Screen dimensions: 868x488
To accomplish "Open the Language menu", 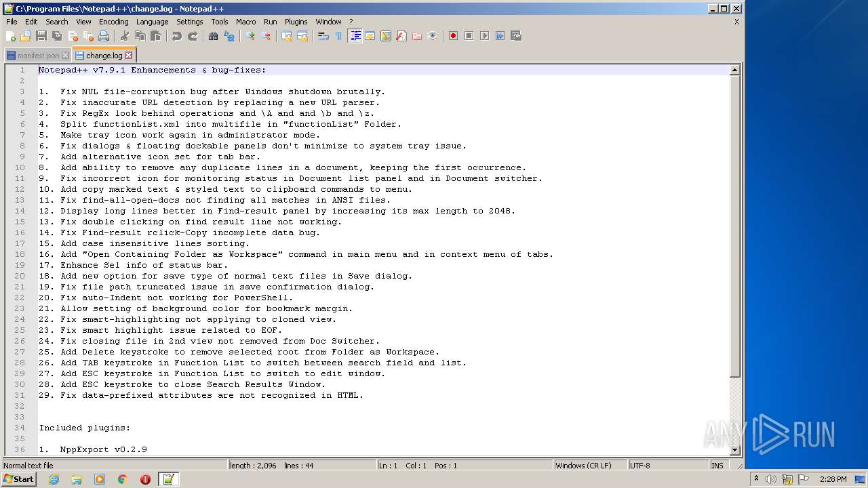I will point(152,22).
